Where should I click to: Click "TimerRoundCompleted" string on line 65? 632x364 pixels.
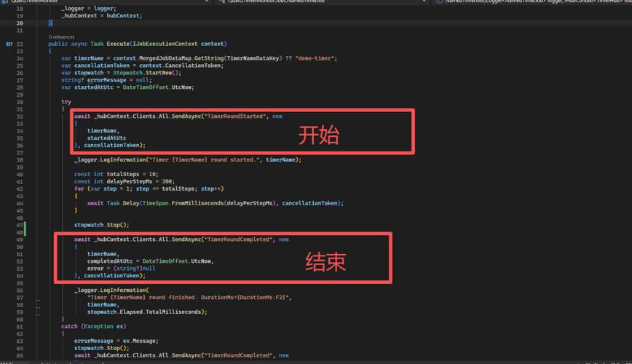point(239,355)
